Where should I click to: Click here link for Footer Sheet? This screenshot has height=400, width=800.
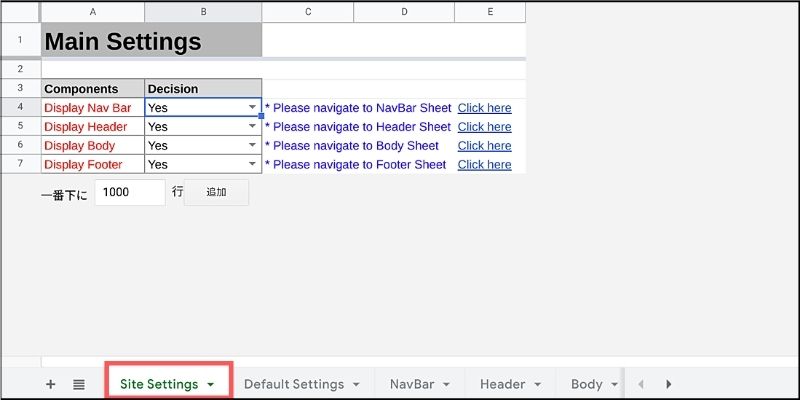click(x=484, y=164)
